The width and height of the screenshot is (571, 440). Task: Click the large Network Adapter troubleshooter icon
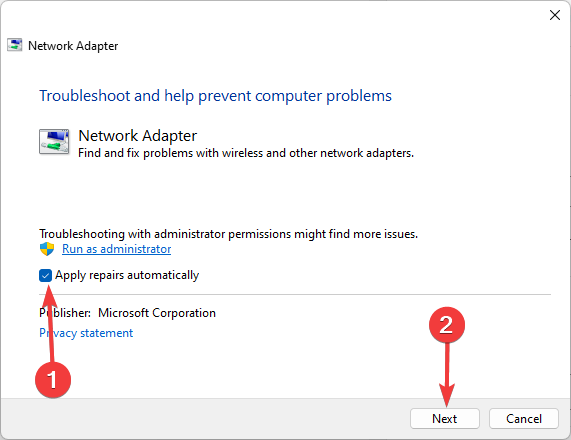pyautogui.click(x=54, y=142)
